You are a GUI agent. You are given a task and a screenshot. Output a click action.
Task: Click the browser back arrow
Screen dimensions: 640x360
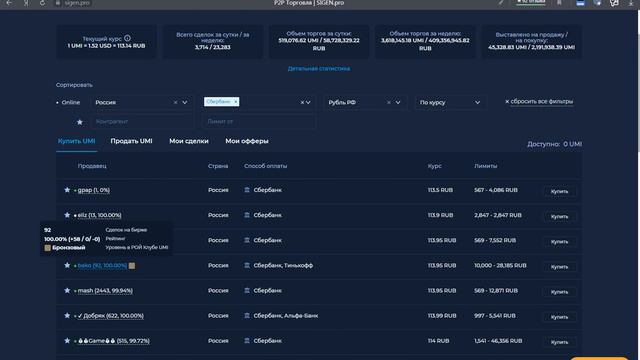coord(9,3)
